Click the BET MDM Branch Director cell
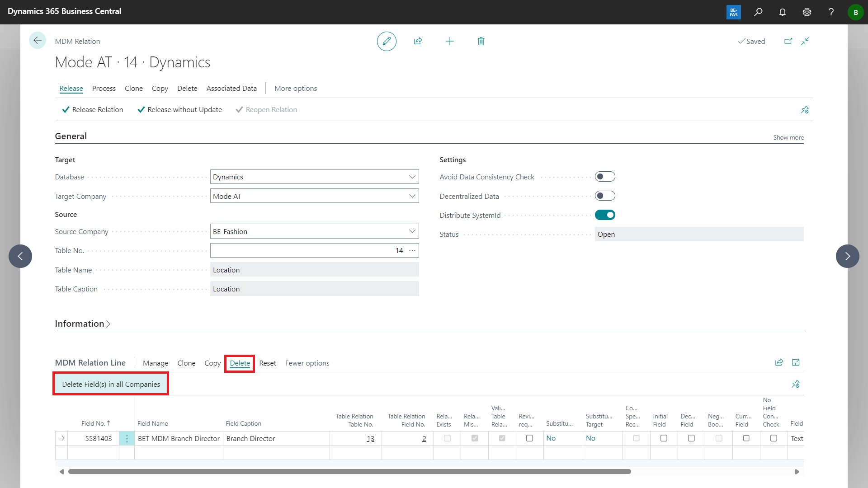 click(x=179, y=438)
